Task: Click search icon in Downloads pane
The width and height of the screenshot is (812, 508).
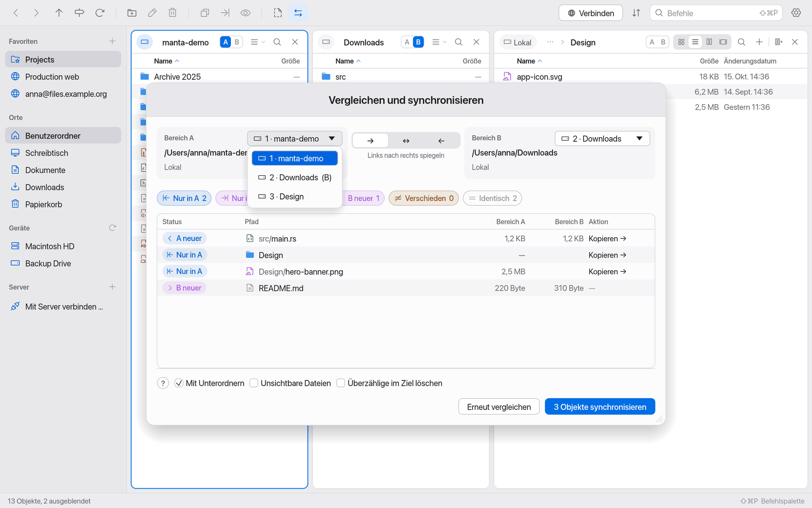Action: (458, 42)
